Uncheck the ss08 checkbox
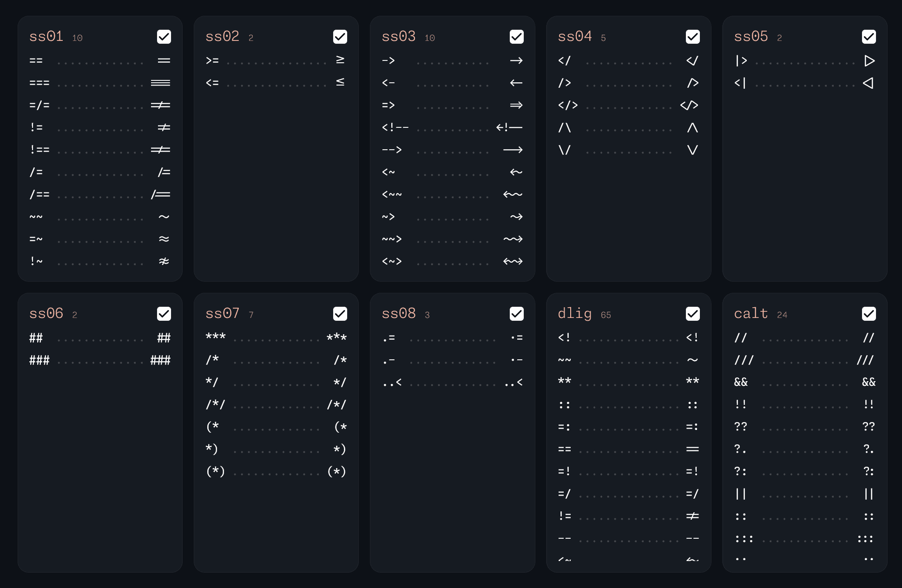This screenshot has height=588, width=902. click(x=517, y=314)
